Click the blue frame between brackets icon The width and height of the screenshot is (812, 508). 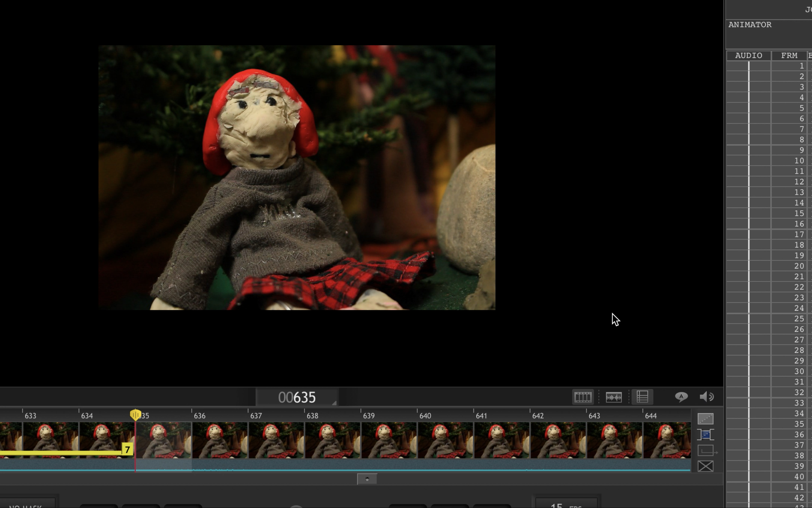[705, 435]
